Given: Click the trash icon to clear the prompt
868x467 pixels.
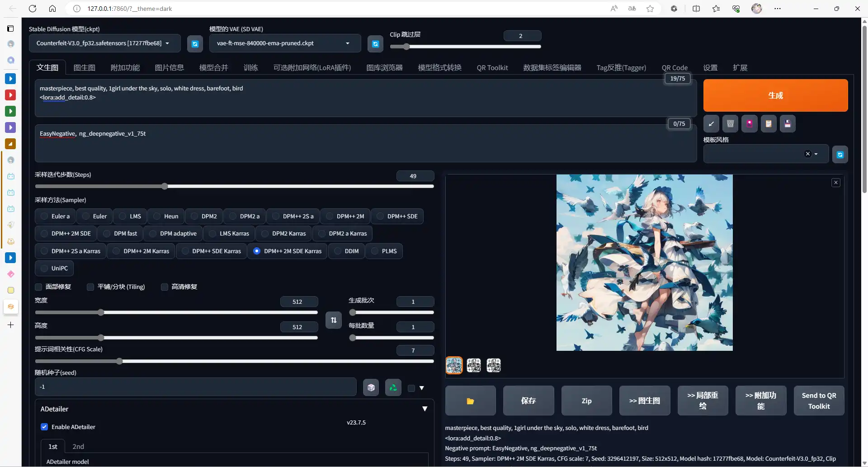Looking at the screenshot, I should [x=730, y=124].
